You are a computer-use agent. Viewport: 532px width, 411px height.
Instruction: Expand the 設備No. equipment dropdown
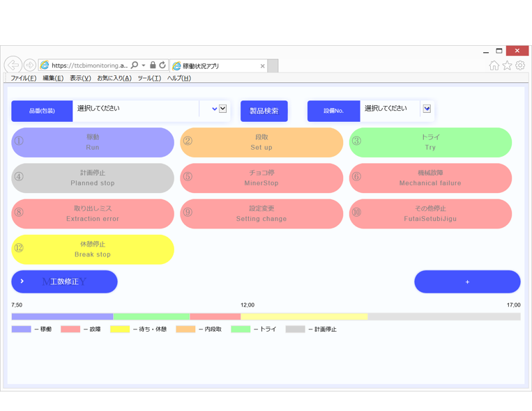coord(427,109)
